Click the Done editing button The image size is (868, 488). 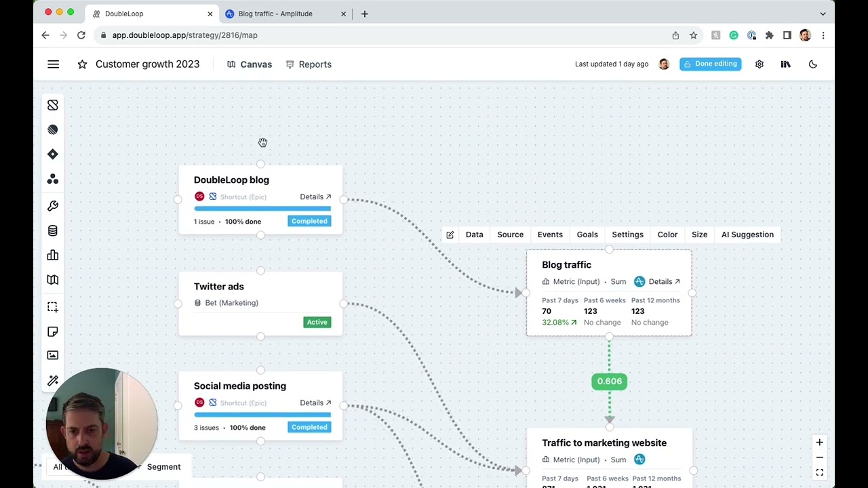710,64
